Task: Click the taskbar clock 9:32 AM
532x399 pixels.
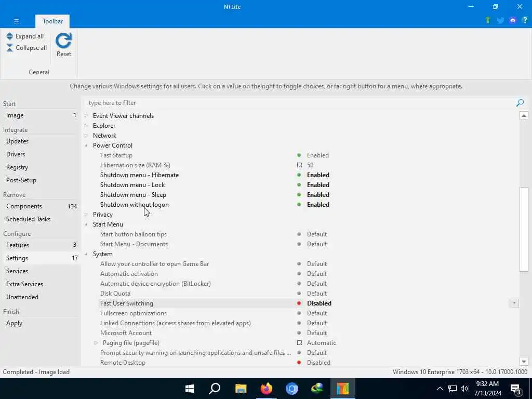Action: coord(487,384)
